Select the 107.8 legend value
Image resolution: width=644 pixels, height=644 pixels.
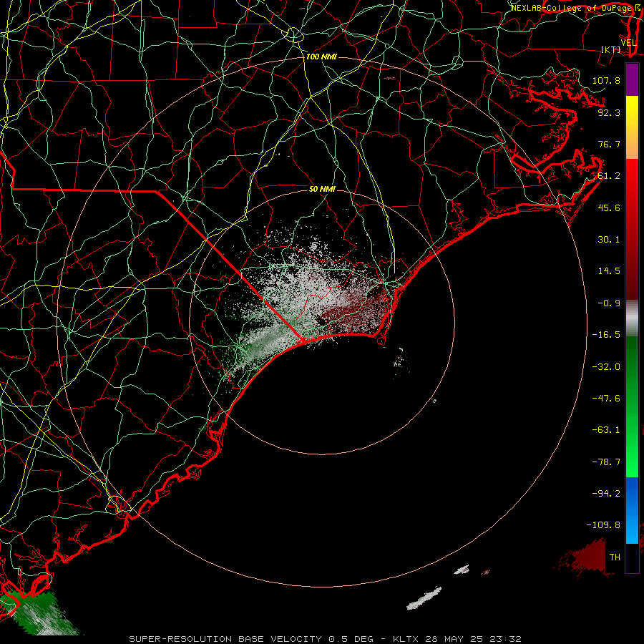[606, 80]
